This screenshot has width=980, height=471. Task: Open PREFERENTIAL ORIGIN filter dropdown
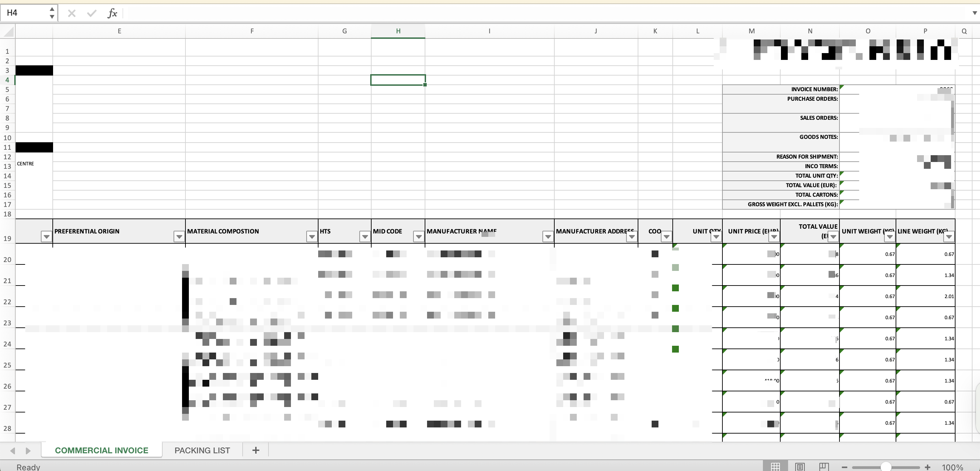click(x=179, y=237)
